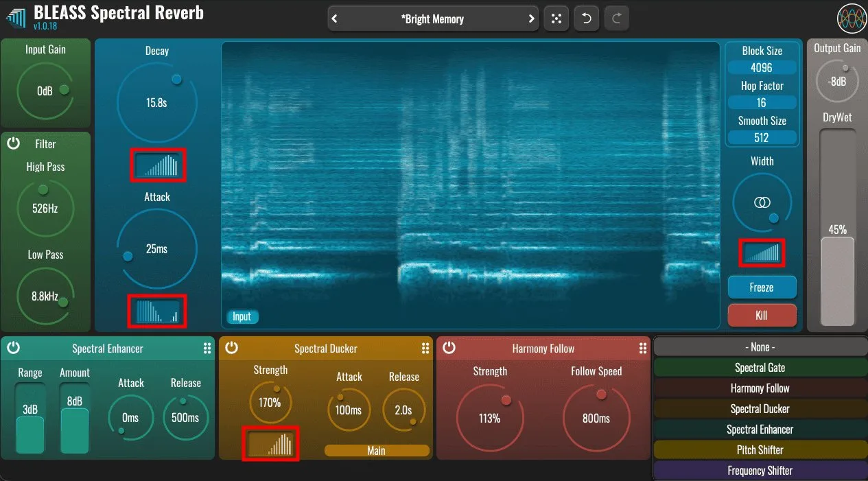Open the Ducker Strength spectral curve editor
The height and width of the screenshot is (481, 868).
(x=271, y=443)
